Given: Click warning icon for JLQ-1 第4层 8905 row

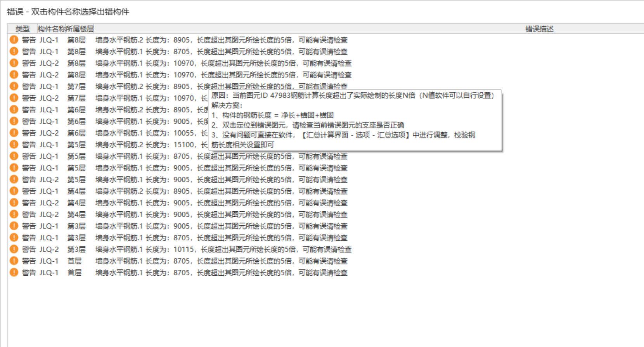Looking at the screenshot, I should coord(14,191).
